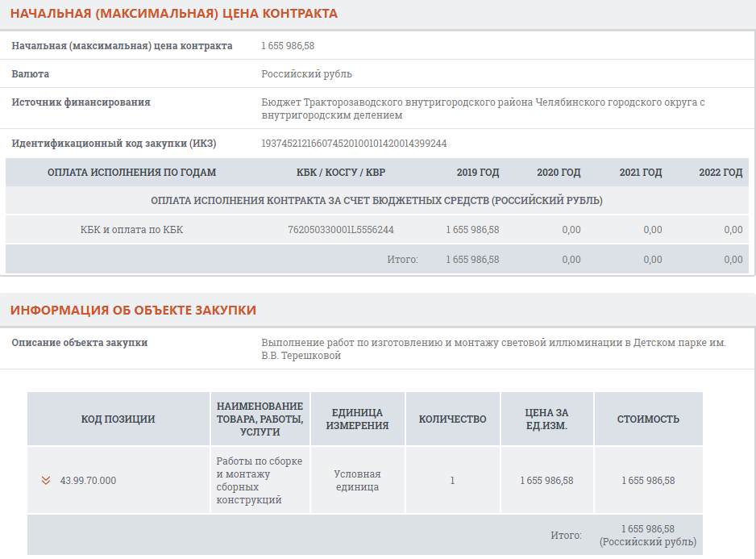
Task: Click the heading 'ИНФОРМАЦИЯ ОБ ОБЪЕКТЕ ЗАКУПКИ'
Action: pos(134,310)
